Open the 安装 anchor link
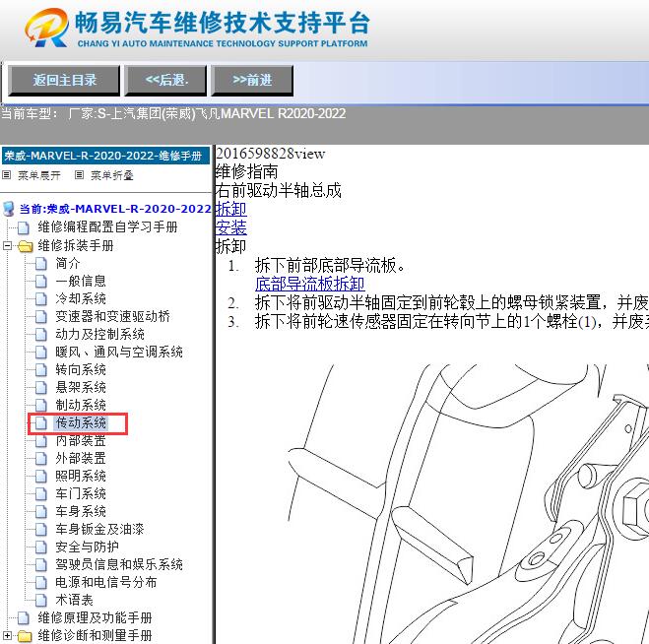The height and width of the screenshot is (644, 649). (231, 227)
